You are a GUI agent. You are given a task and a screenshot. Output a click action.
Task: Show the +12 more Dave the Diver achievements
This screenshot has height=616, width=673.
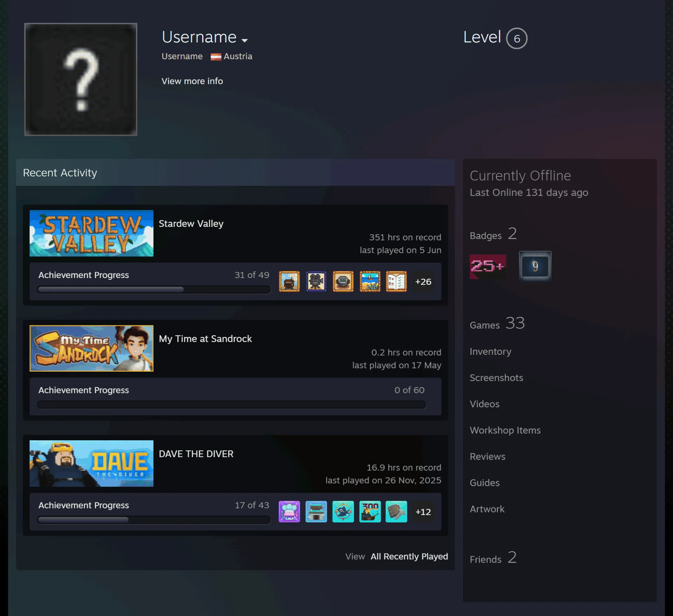point(423,512)
